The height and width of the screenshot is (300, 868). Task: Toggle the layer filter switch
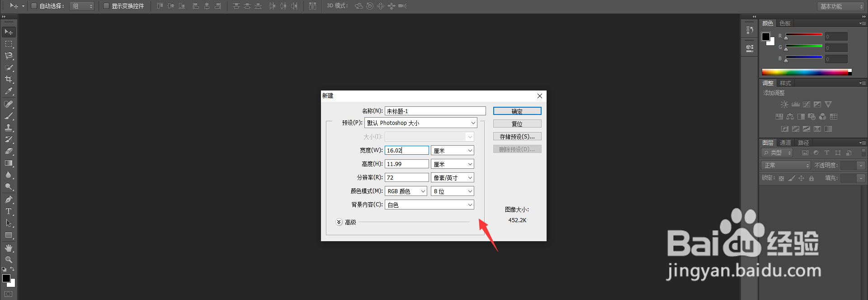pyautogui.click(x=863, y=153)
